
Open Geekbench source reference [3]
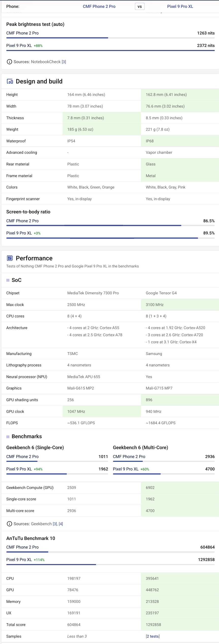[55, 524]
